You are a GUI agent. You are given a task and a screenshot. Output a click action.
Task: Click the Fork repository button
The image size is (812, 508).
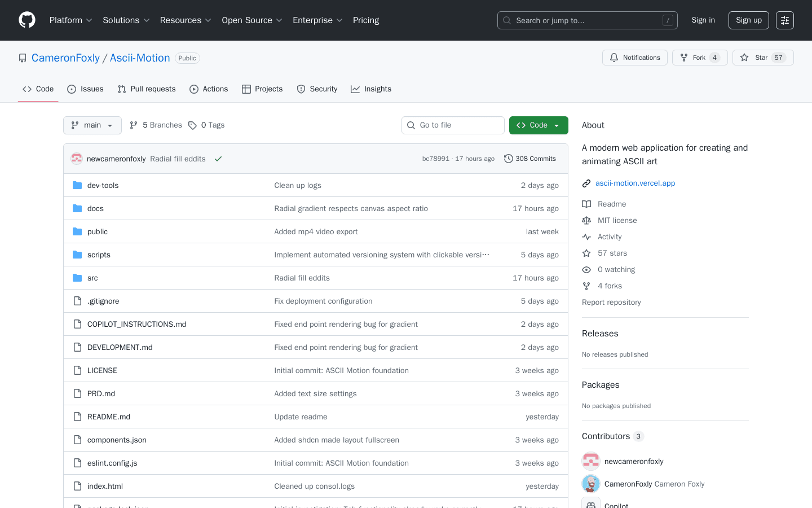[699, 58]
